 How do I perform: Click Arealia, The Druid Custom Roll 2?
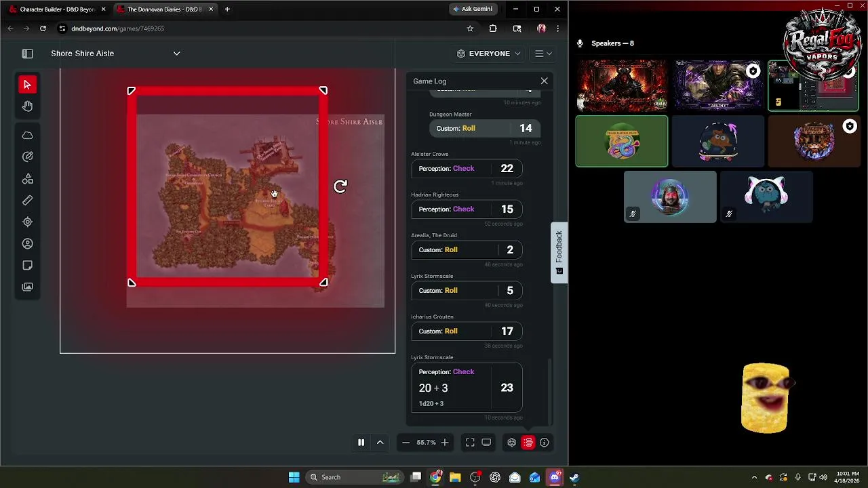(467, 250)
